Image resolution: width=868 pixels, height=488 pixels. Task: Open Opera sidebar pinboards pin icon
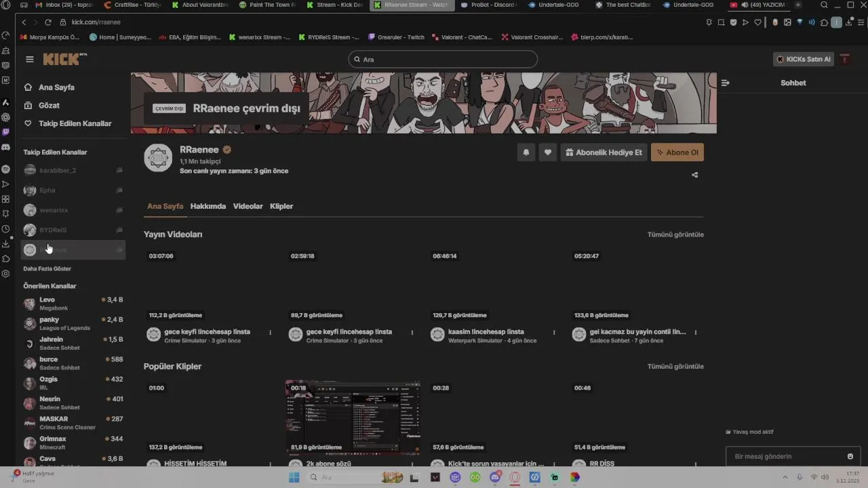tap(6, 214)
